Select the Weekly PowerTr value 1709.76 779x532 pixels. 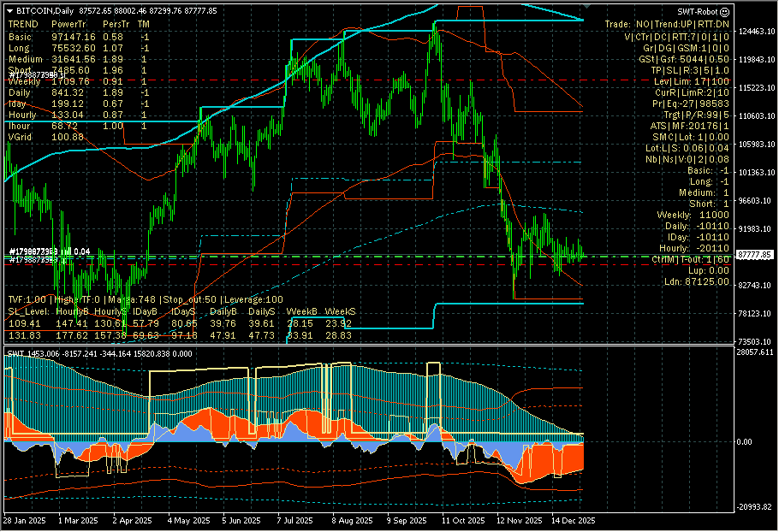pos(70,81)
